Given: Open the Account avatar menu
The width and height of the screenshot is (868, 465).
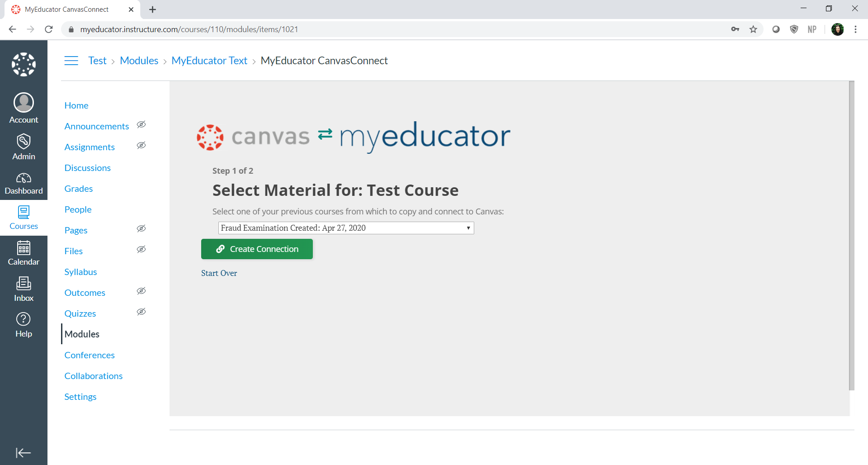Looking at the screenshot, I should tap(24, 108).
